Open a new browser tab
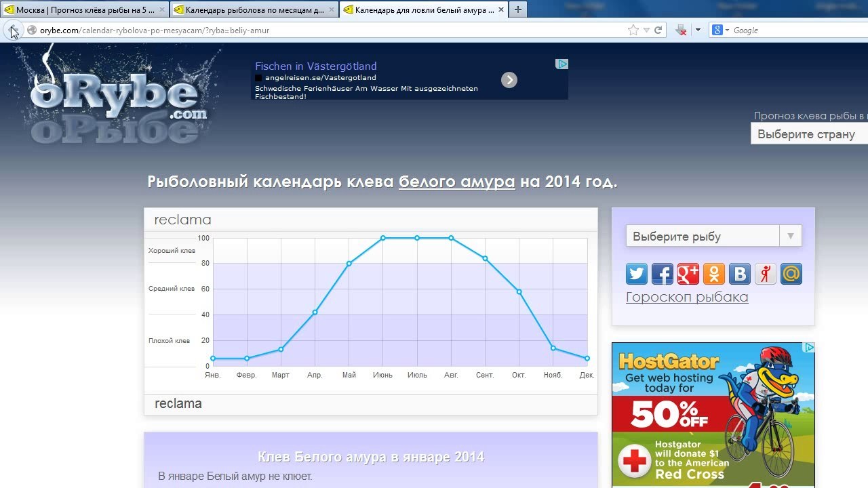The image size is (868, 488). tap(518, 9)
